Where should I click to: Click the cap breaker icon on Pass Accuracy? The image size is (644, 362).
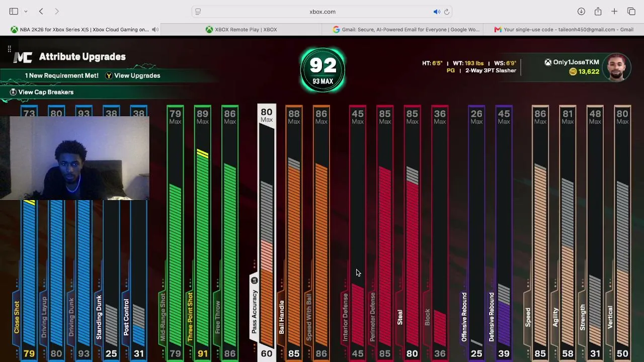click(x=254, y=280)
